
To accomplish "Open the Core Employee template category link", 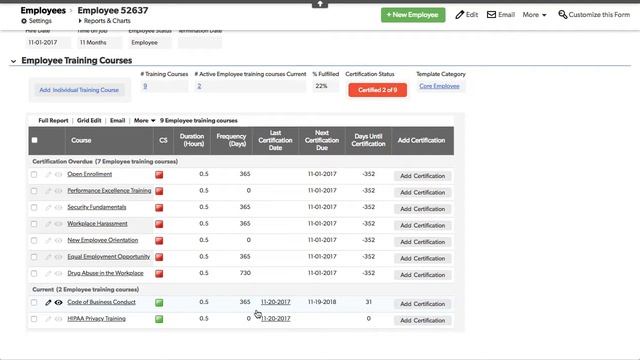I will 439,86.
